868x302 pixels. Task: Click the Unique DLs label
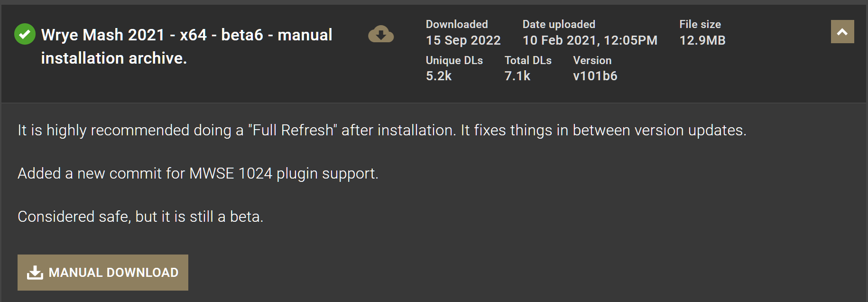click(x=454, y=60)
